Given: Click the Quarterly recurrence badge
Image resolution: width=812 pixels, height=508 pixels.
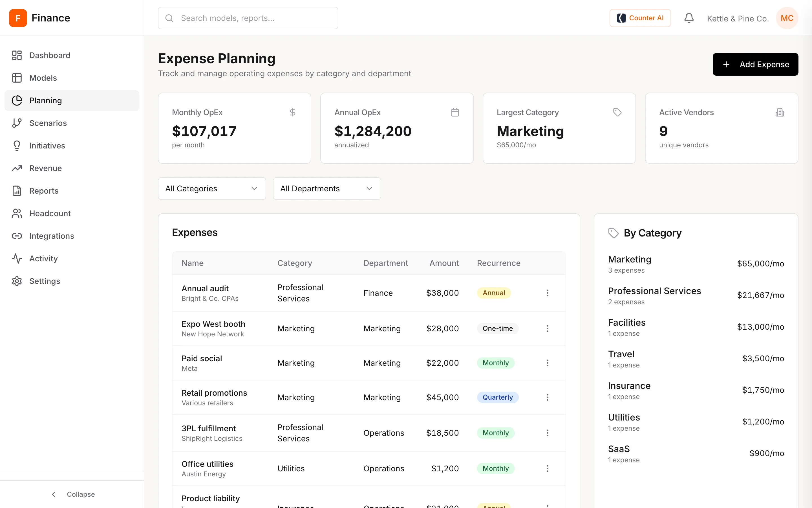Looking at the screenshot, I should 498,397.
